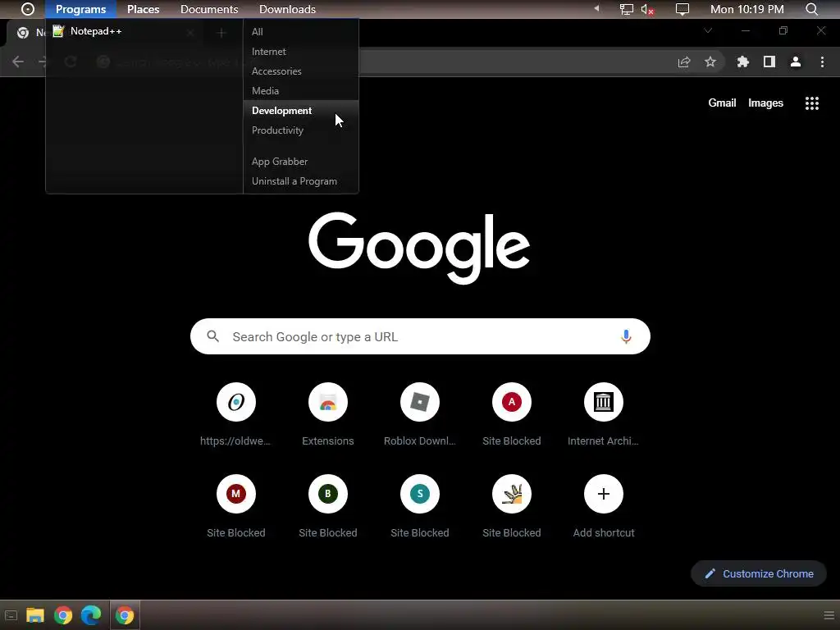Open the Programs menu in top bar
The image size is (840, 630).
81,9
